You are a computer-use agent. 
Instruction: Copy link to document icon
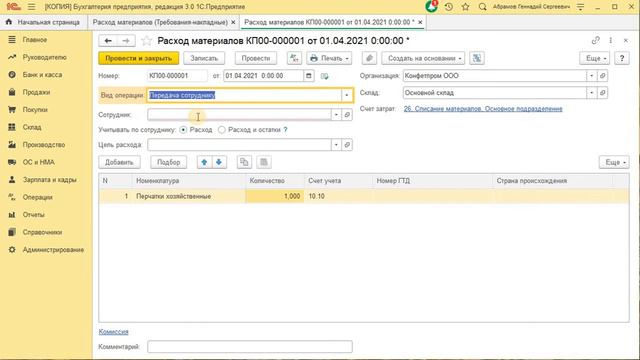coord(596,40)
